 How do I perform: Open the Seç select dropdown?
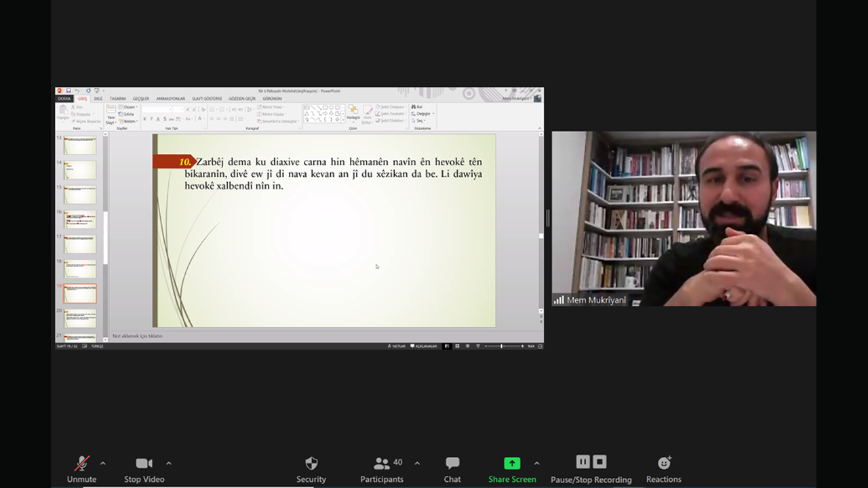(418, 121)
